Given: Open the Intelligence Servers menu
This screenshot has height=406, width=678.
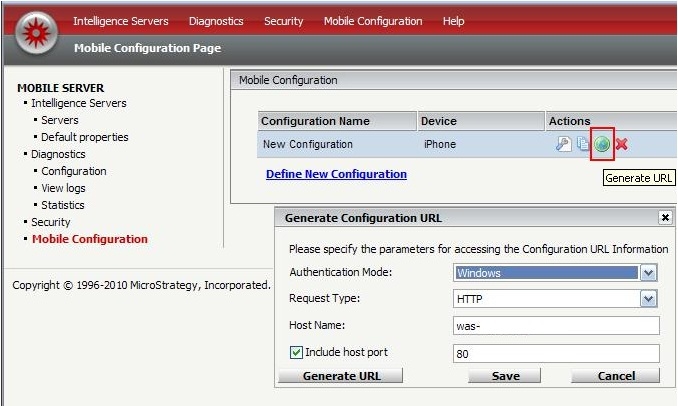Looking at the screenshot, I should (x=120, y=21).
